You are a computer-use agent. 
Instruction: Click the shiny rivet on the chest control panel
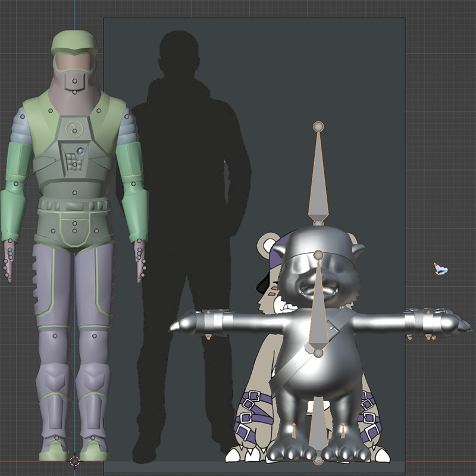(x=80, y=151)
